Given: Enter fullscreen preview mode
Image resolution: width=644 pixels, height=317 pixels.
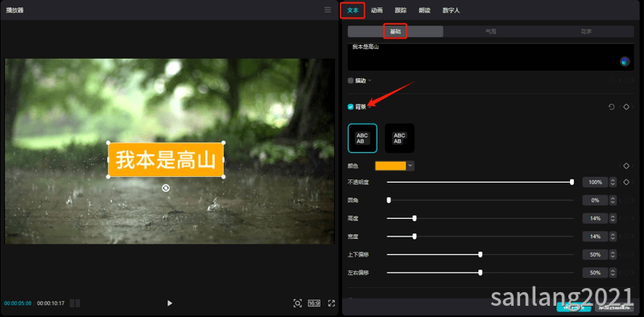Looking at the screenshot, I should click(x=332, y=303).
